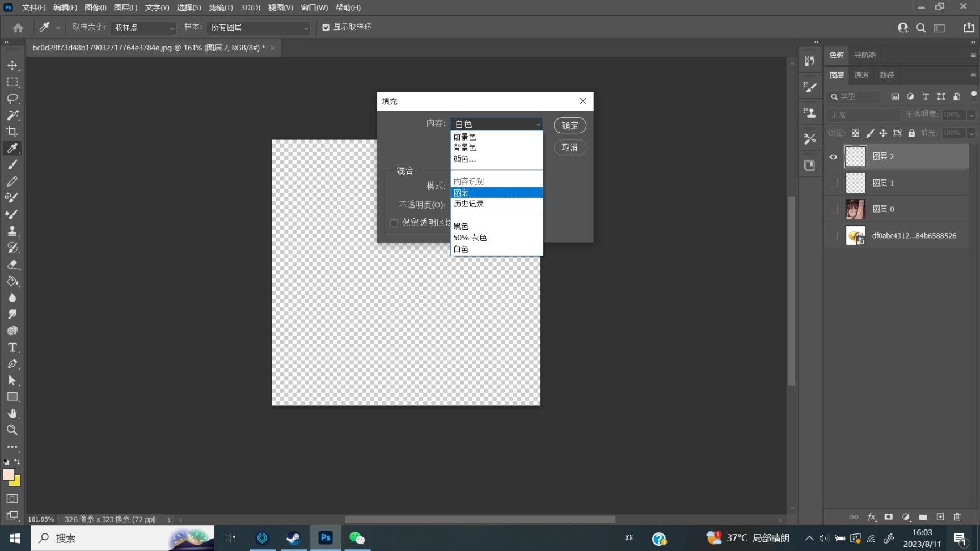Click the 确定 button

pos(570,125)
